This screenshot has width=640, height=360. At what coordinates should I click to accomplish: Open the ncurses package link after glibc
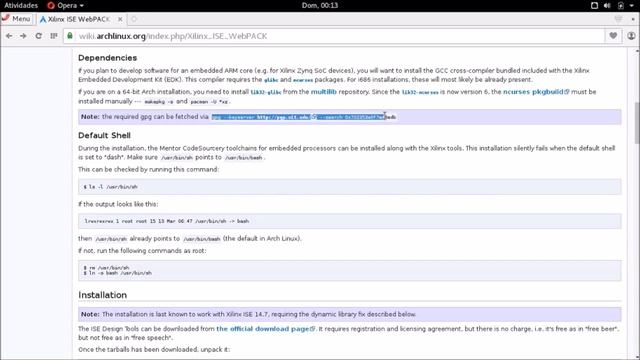[x=303, y=80]
